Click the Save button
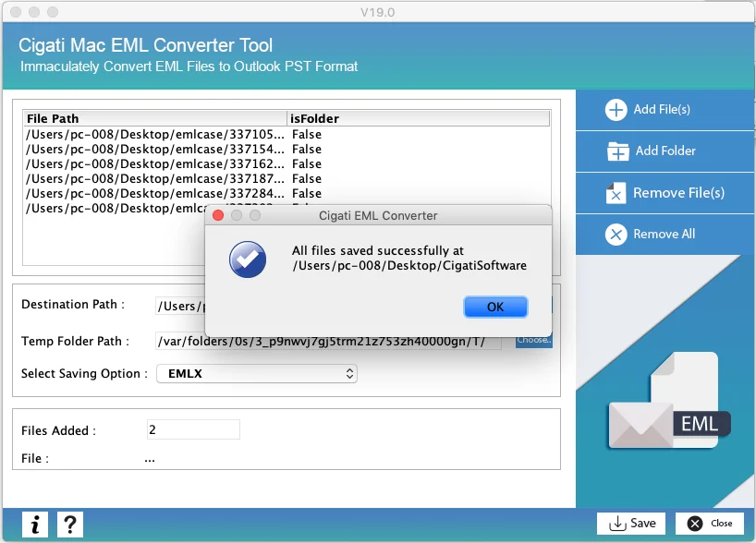The height and width of the screenshot is (543, 756). tap(631, 524)
